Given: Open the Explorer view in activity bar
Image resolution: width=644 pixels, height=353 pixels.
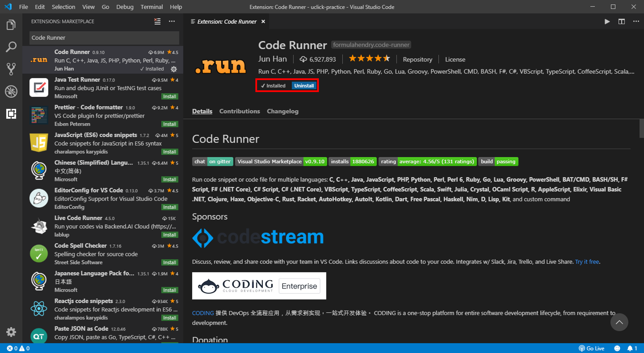Looking at the screenshot, I should coord(11,25).
